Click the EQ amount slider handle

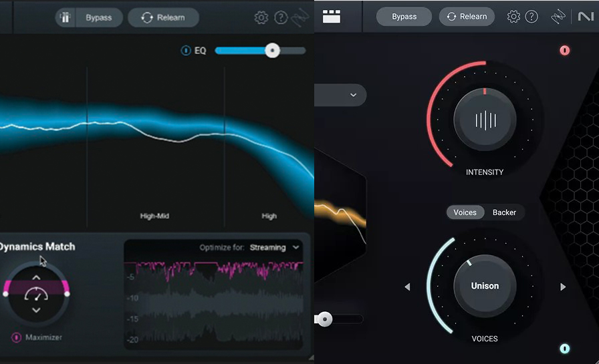click(x=272, y=50)
